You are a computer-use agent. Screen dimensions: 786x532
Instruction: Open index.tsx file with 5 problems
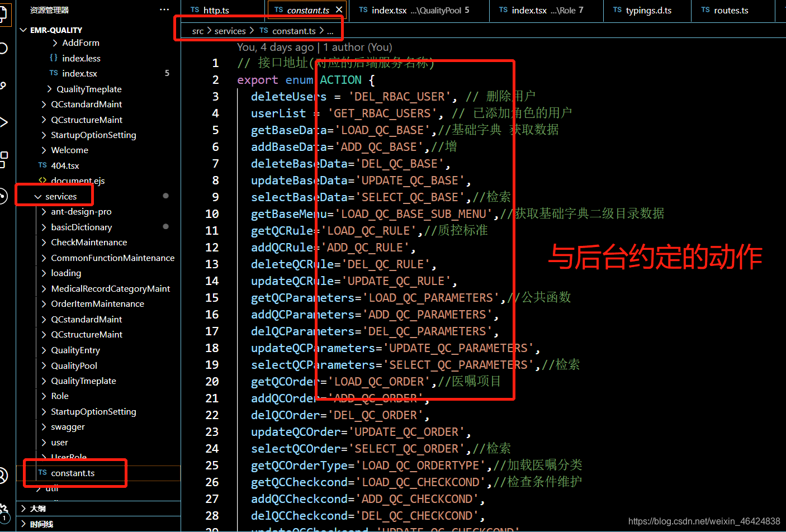click(79, 73)
